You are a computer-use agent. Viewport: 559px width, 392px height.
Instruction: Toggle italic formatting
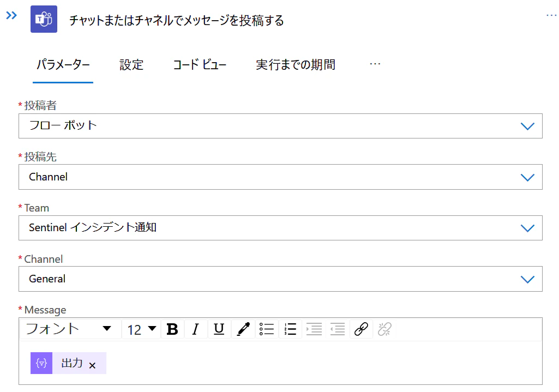click(x=195, y=329)
